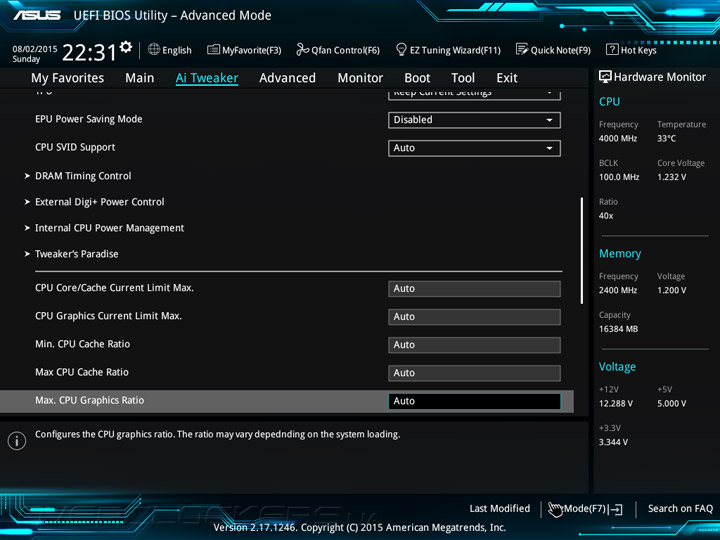Show Hot Keys list
720x540 pixels.
coord(631,50)
